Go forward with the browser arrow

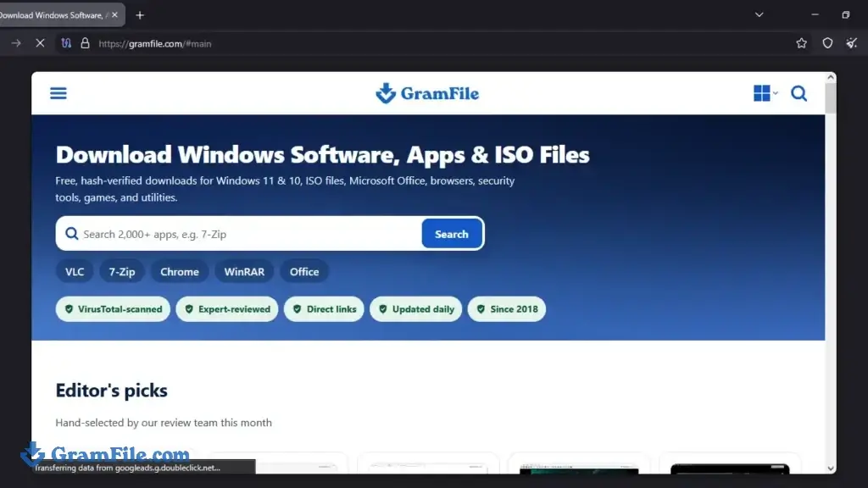[16, 43]
